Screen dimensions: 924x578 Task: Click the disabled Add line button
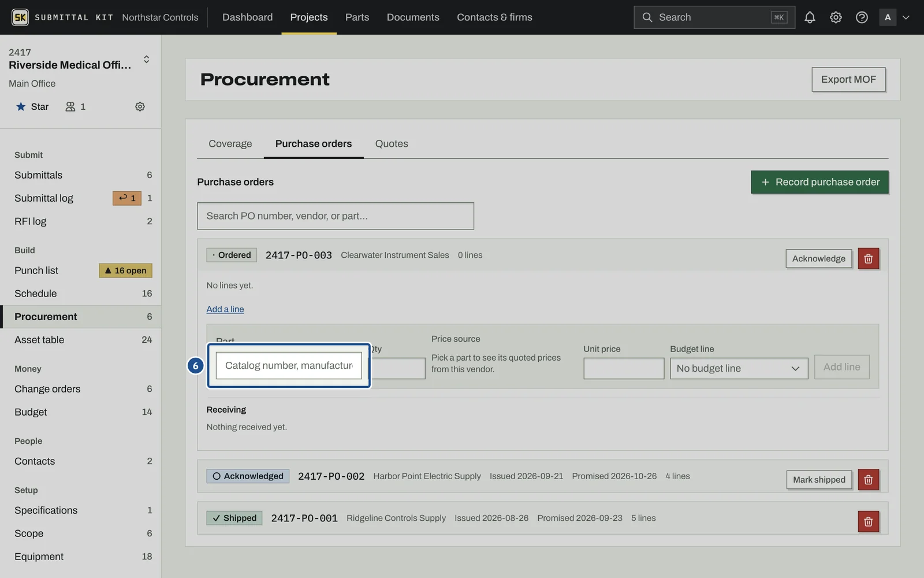841,367
